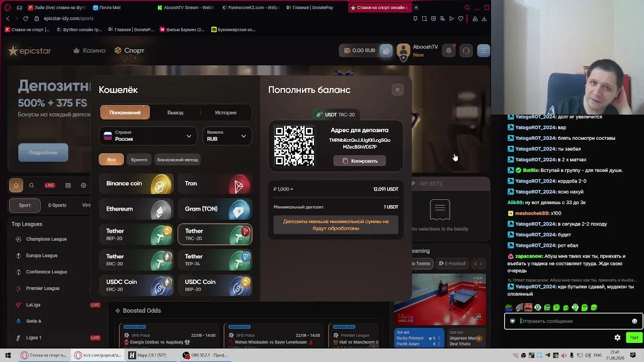Open the sportsbook search icon

tap(31, 186)
